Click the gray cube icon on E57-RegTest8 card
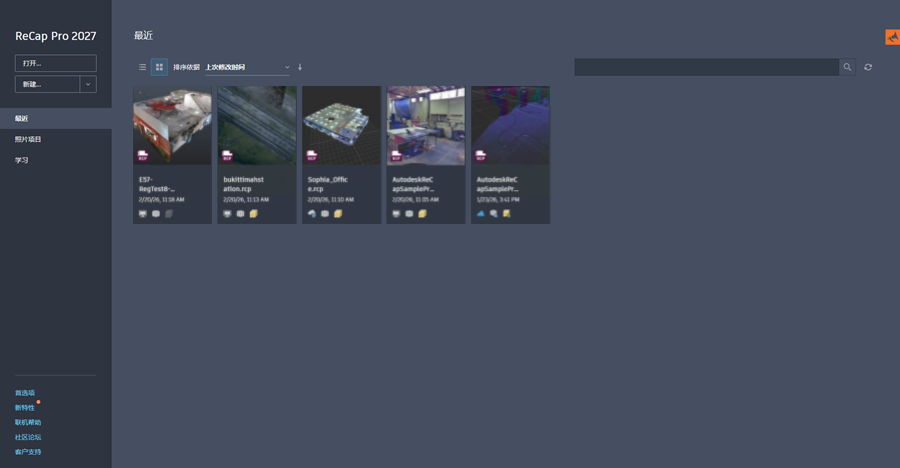900x468 pixels. pos(169,214)
